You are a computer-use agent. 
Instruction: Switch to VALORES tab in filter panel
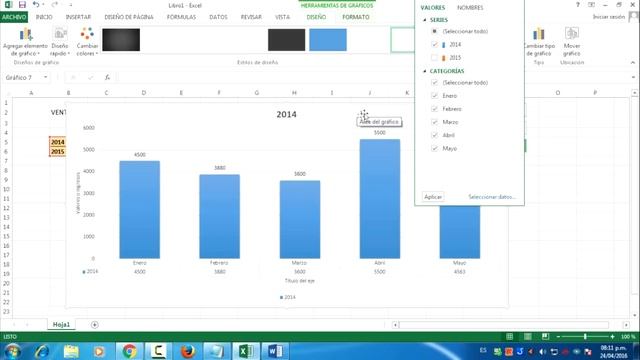point(433,8)
